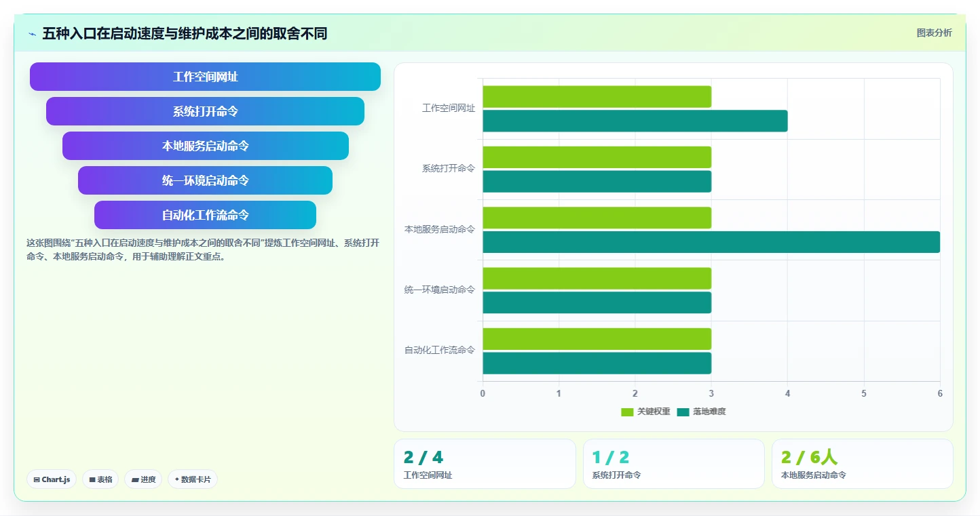Click the green 关键权重 bar for 自动化工作流命令
Screen dimensions: 980x516
[x=597, y=339]
